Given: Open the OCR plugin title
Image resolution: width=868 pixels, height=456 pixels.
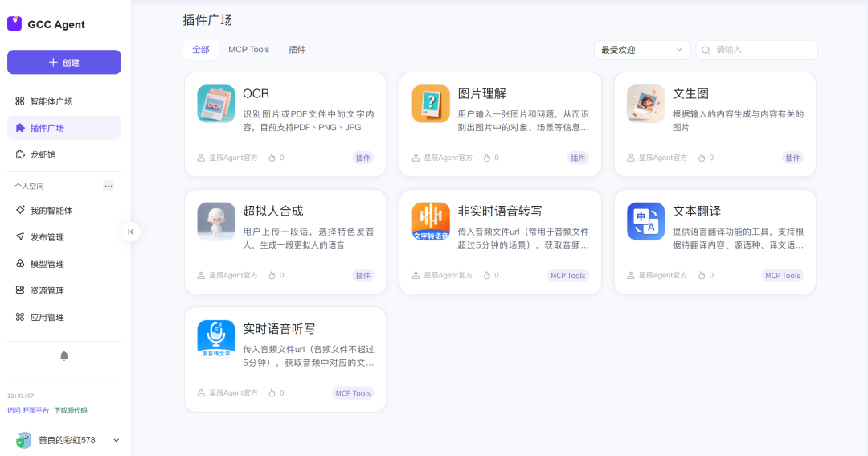Looking at the screenshot, I should coord(256,93).
